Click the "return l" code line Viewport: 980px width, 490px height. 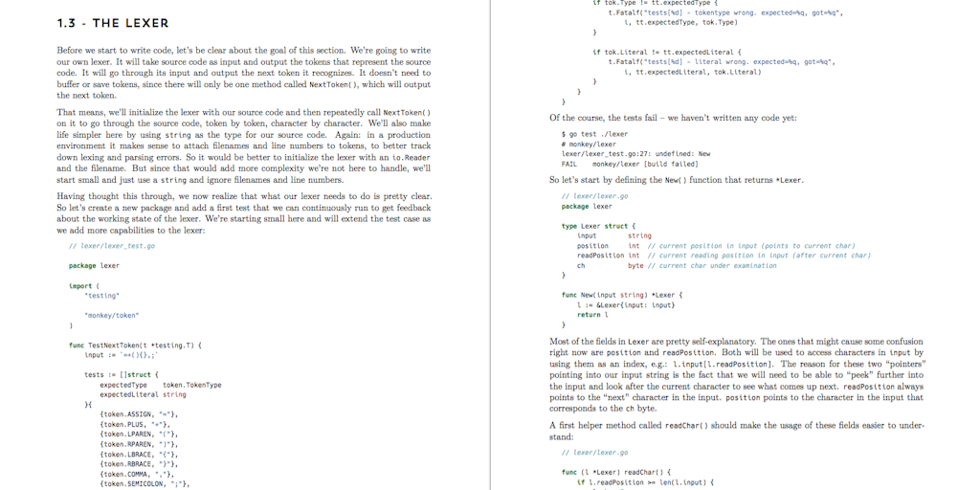[x=592, y=315]
